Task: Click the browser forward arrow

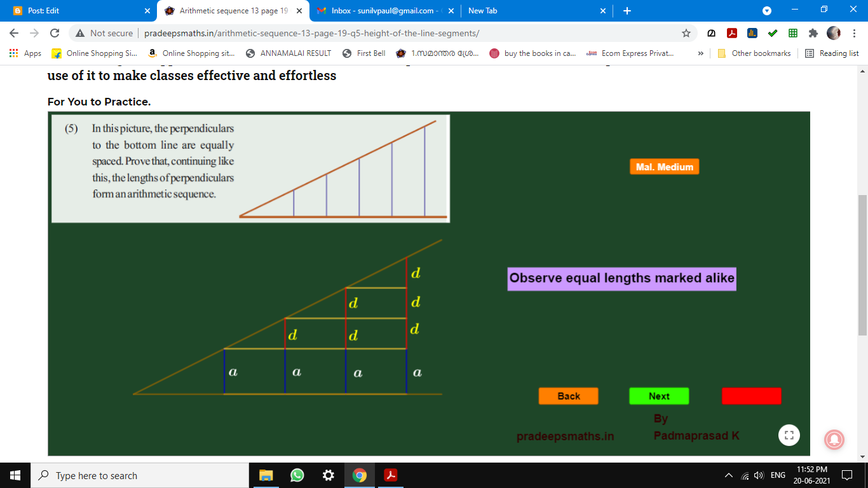Action: point(34,33)
